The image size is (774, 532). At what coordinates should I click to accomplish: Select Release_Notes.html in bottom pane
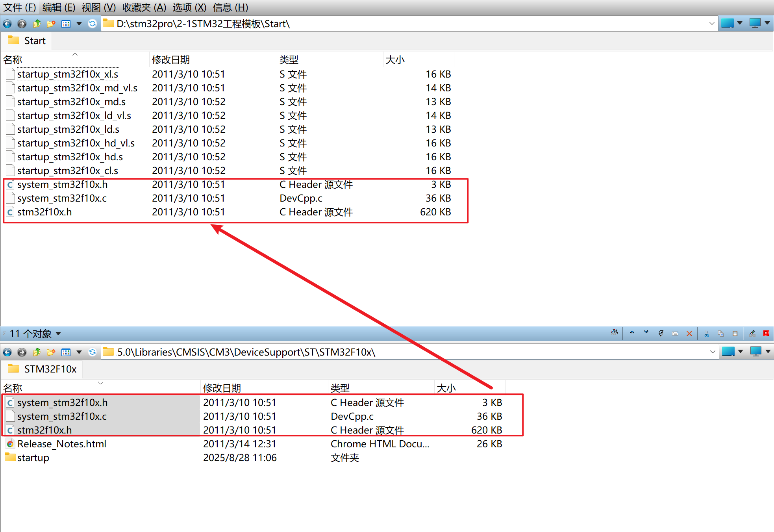(x=62, y=444)
